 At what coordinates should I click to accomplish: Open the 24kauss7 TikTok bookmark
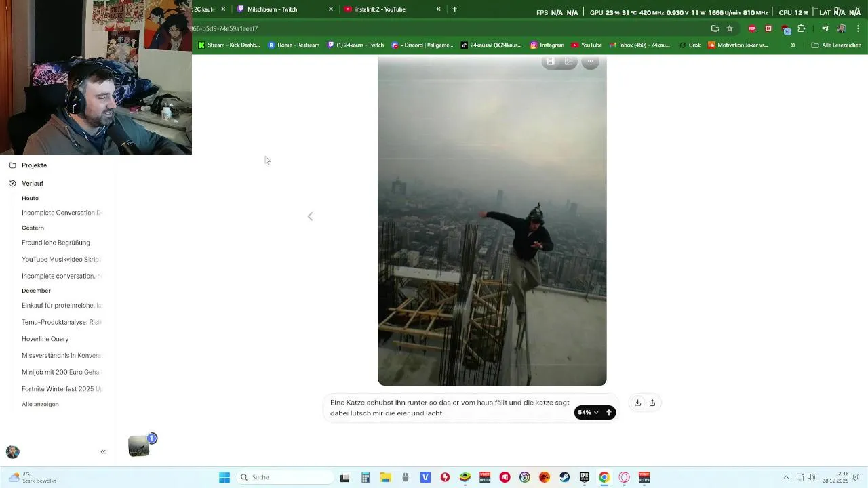click(492, 45)
